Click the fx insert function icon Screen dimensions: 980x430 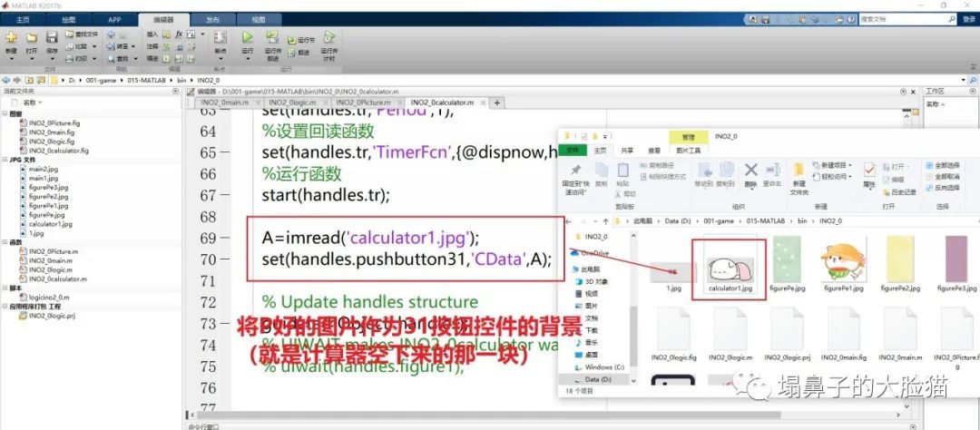point(179,34)
